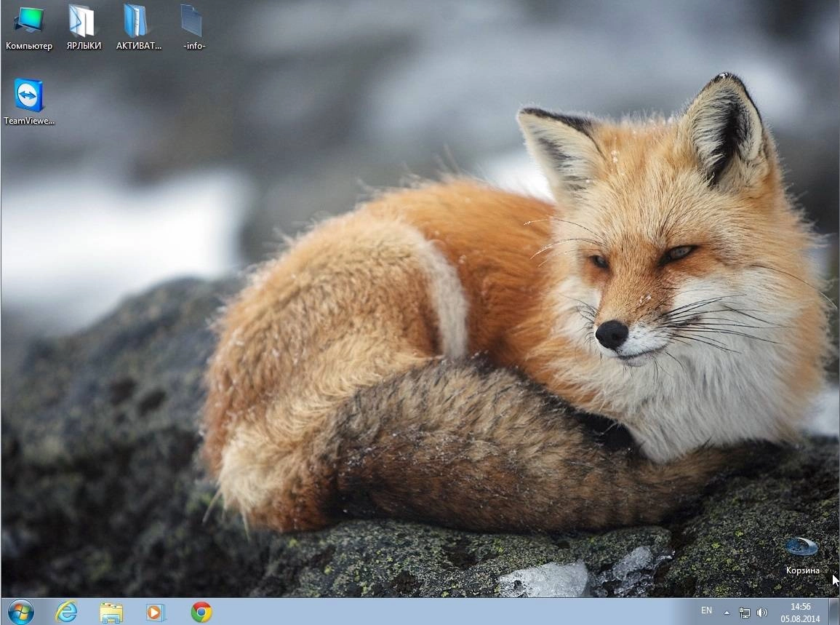Open the network tray icon

[x=745, y=612]
